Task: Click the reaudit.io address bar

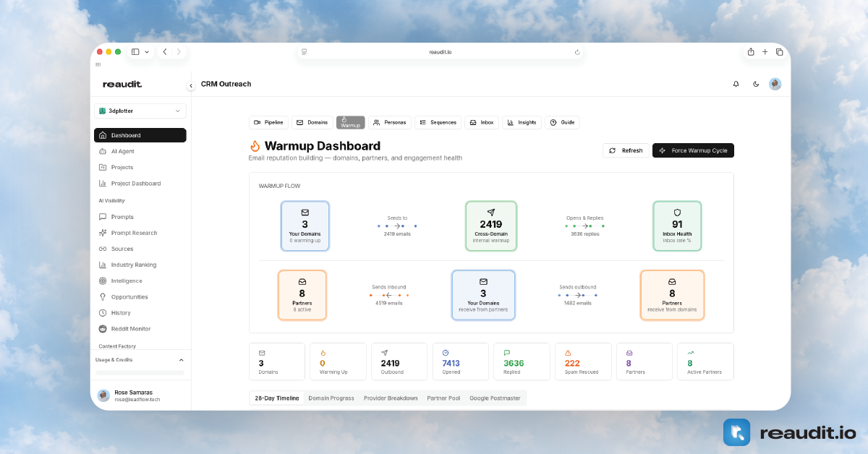Action: click(441, 52)
